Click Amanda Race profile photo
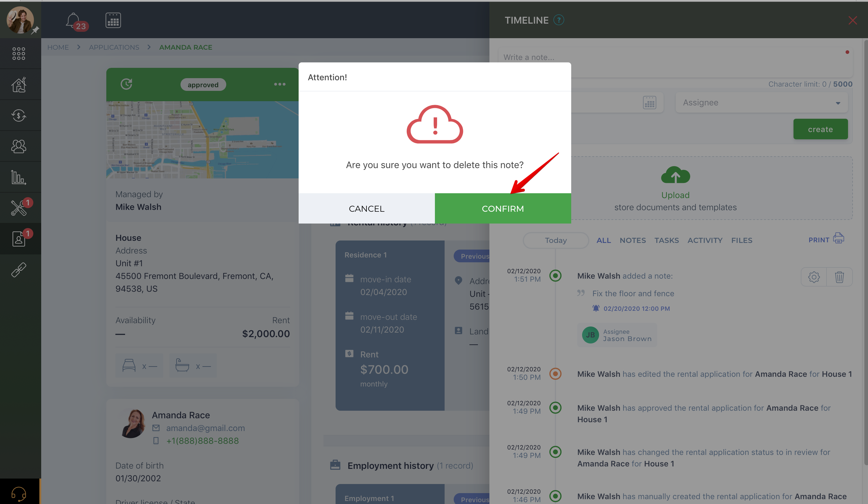The height and width of the screenshot is (504, 868). [x=133, y=423]
